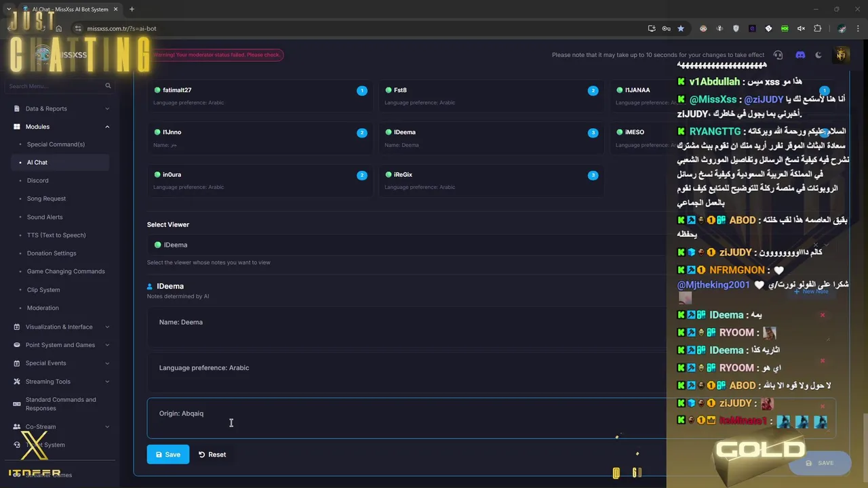Open the support headset icon in header
The image size is (868, 488).
tap(778, 55)
